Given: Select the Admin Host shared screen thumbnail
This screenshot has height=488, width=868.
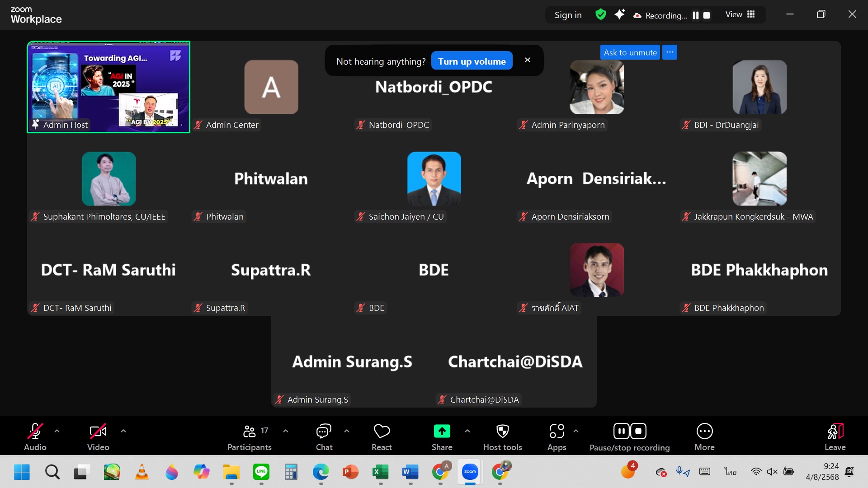Looking at the screenshot, I should (108, 87).
